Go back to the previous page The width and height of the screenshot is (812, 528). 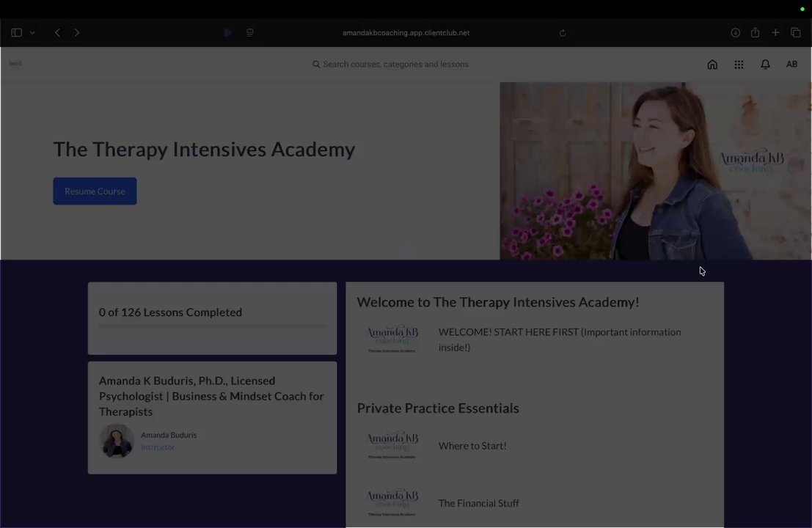tap(57, 32)
